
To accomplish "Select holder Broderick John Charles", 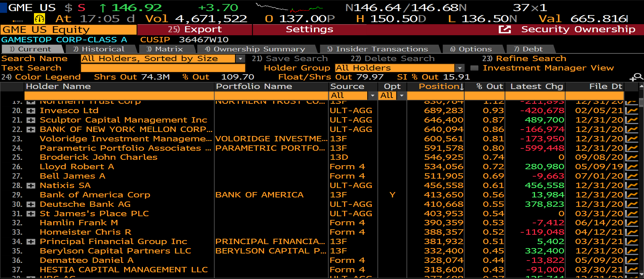I will [99, 157].
